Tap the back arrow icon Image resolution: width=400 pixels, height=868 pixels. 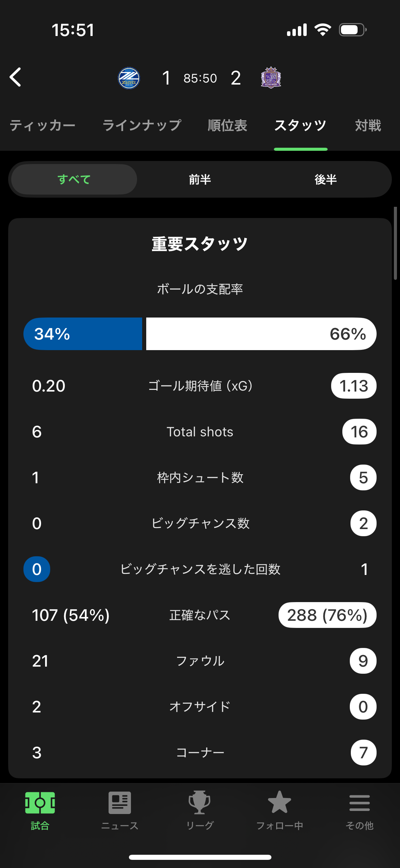(16, 77)
